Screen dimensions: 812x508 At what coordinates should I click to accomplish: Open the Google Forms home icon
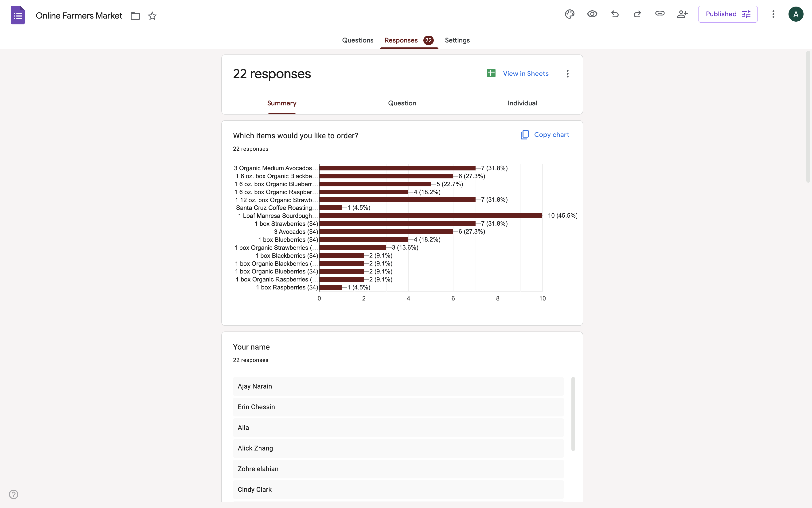(x=18, y=15)
